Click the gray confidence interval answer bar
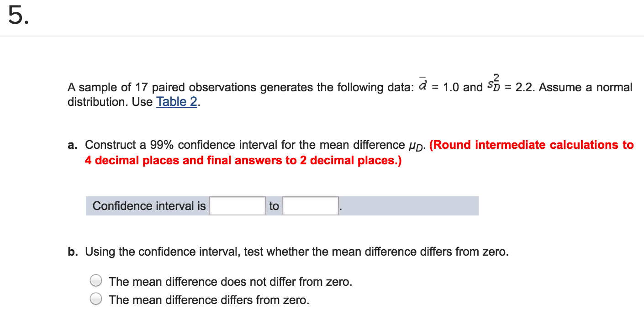 (411, 205)
